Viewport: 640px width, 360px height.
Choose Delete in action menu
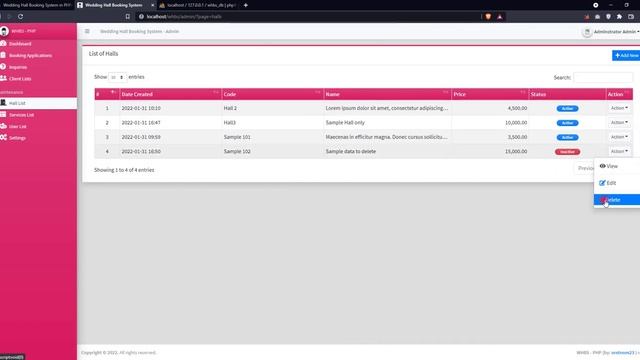(617, 200)
